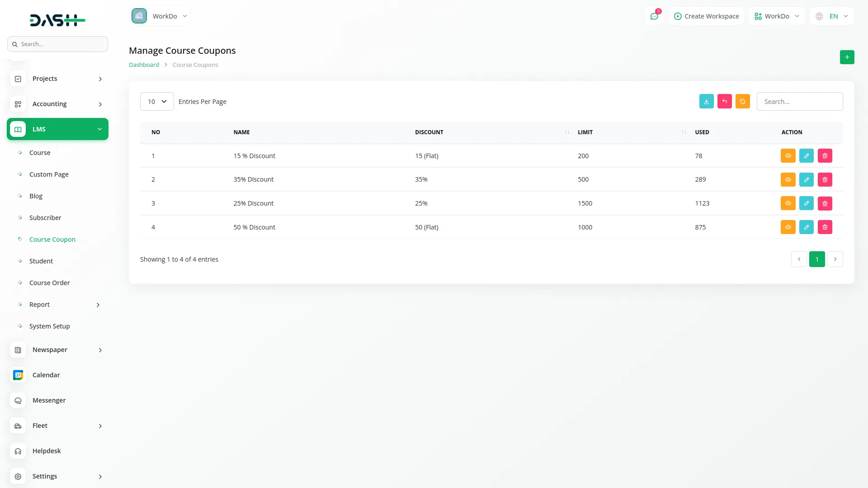View details of 15 % Discount coupon

coord(788,156)
